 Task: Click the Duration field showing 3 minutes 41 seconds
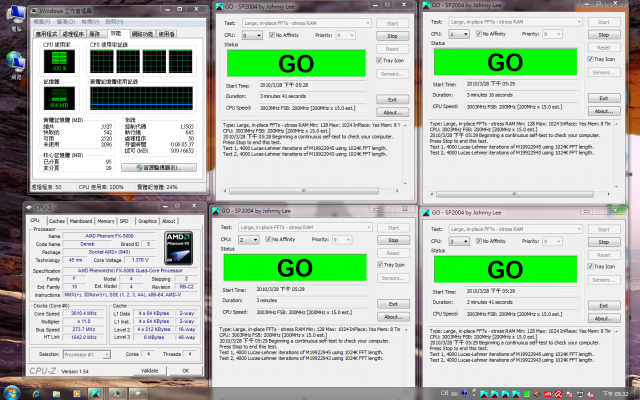click(312, 96)
